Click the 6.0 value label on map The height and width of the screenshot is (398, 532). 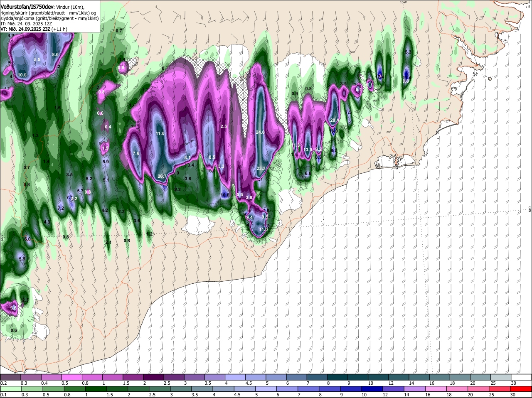coord(27,239)
